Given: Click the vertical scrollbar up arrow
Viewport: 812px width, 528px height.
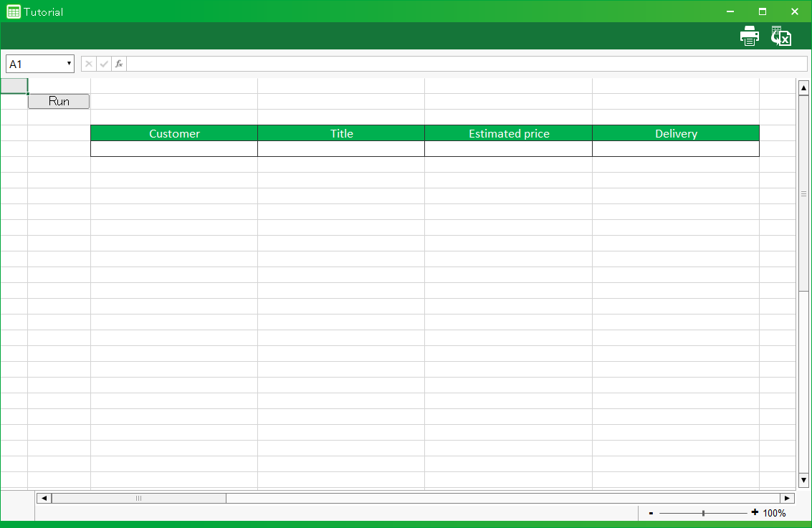Looking at the screenshot, I should [x=803, y=88].
